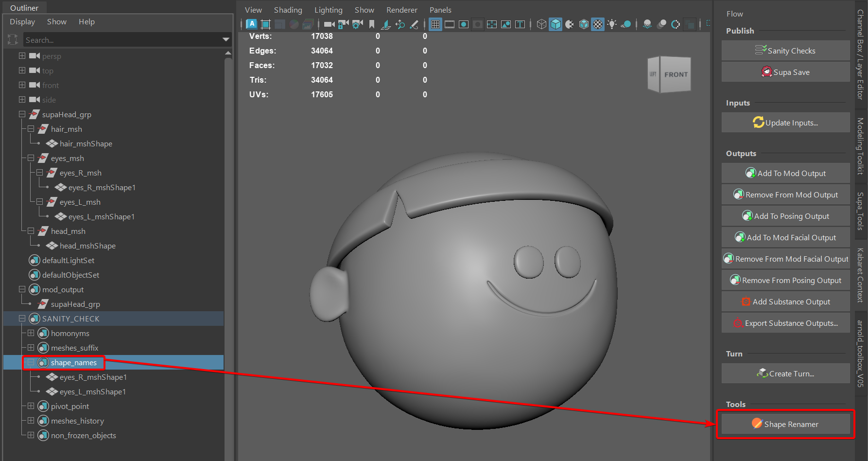Screen dimensions: 868x461
Task: Open the viewport Lighting menu
Action: pyautogui.click(x=328, y=10)
